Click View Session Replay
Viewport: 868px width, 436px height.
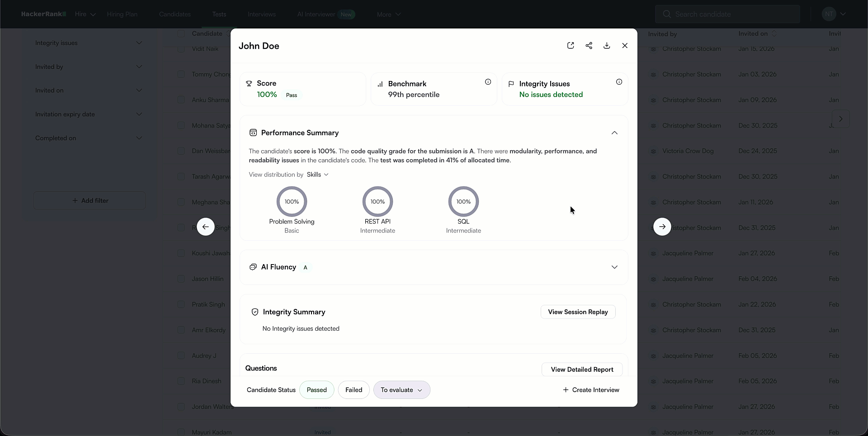pyautogui.click(x=577, y=312)
